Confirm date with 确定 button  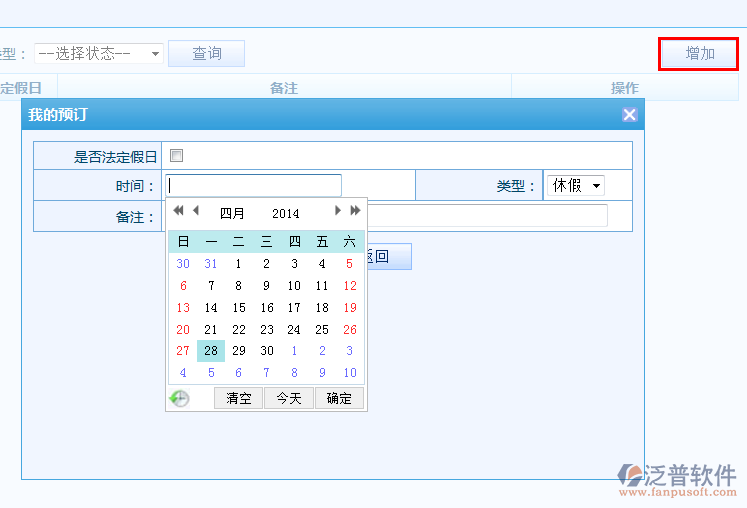click(x=339, y=398)
